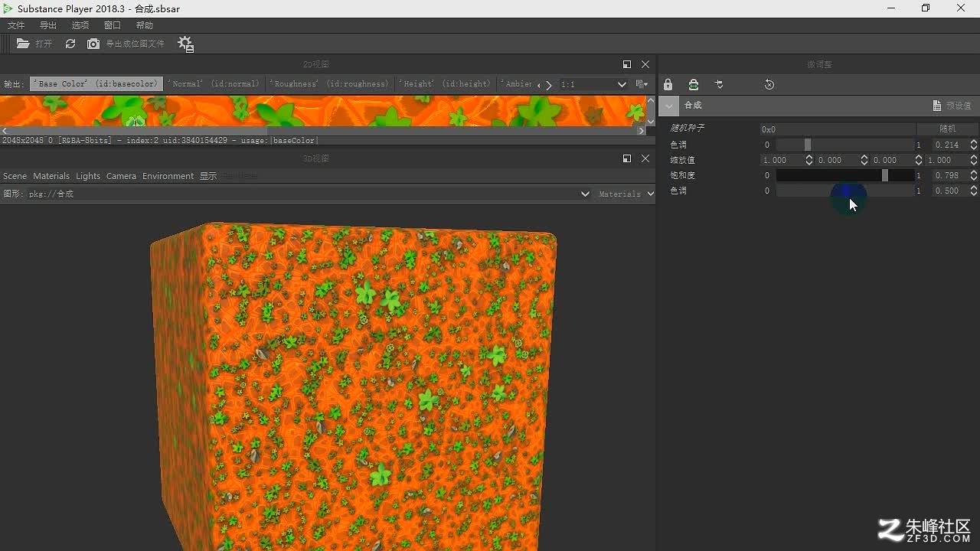The width and height of the screenshot is (980, 551).
Task: Select the 'Roughness' output tab
Action: (x=330, y=84)
